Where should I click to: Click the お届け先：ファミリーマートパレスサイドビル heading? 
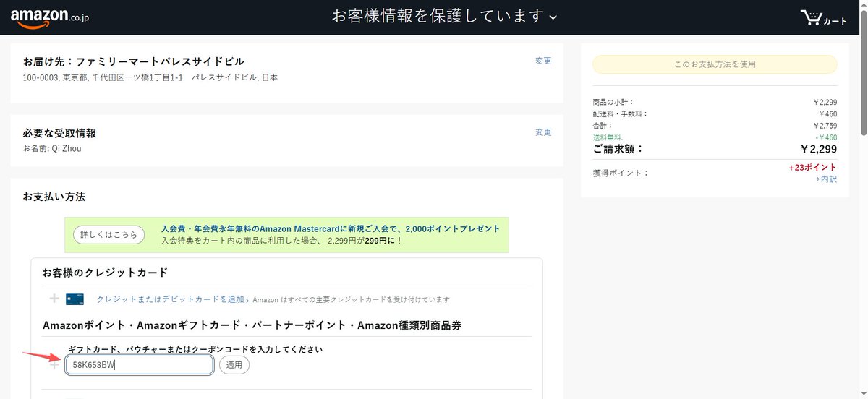pos(134,61)
